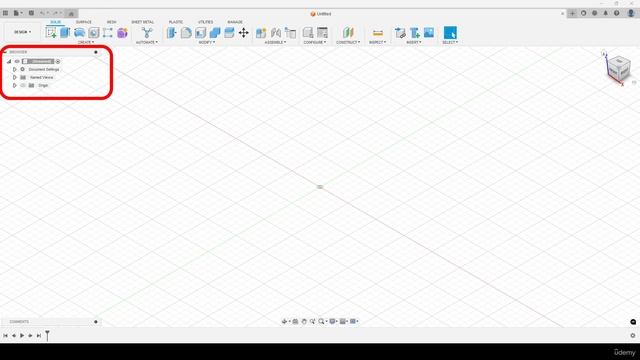
Task: Click the Insert Canvas image icon
Action: (x=429, y=33)
